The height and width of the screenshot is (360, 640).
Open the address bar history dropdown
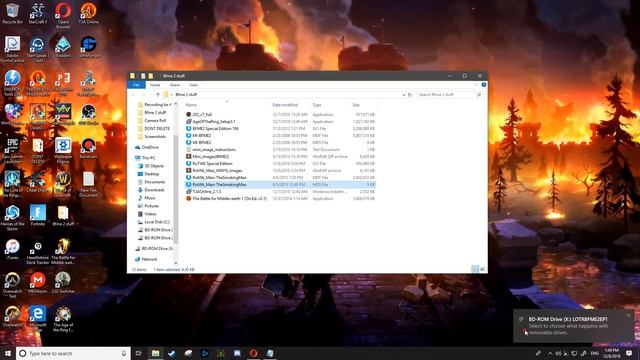coord(404,95)
